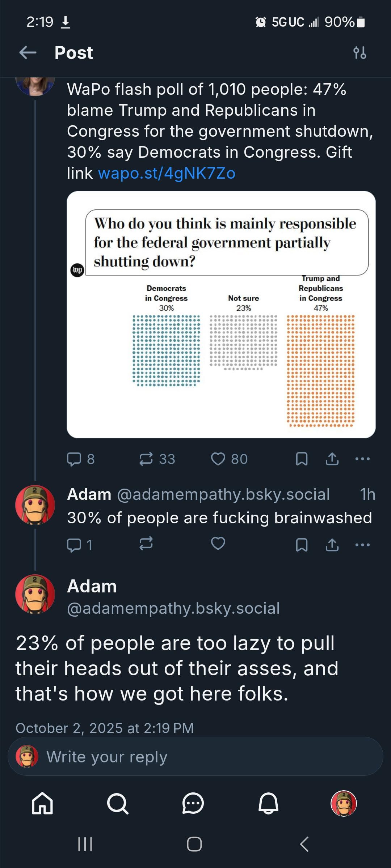
Task: Like Adam's '30% of people' reply
Action: click(x=218, y=544)
